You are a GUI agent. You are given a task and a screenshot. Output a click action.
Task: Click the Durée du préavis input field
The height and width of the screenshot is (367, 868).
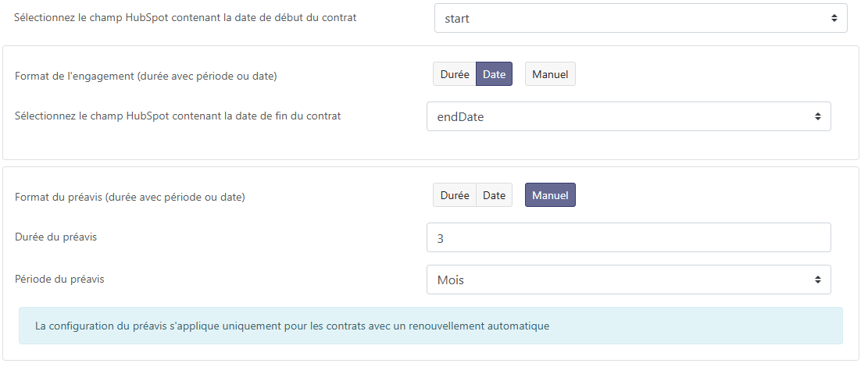click(628, 238)
